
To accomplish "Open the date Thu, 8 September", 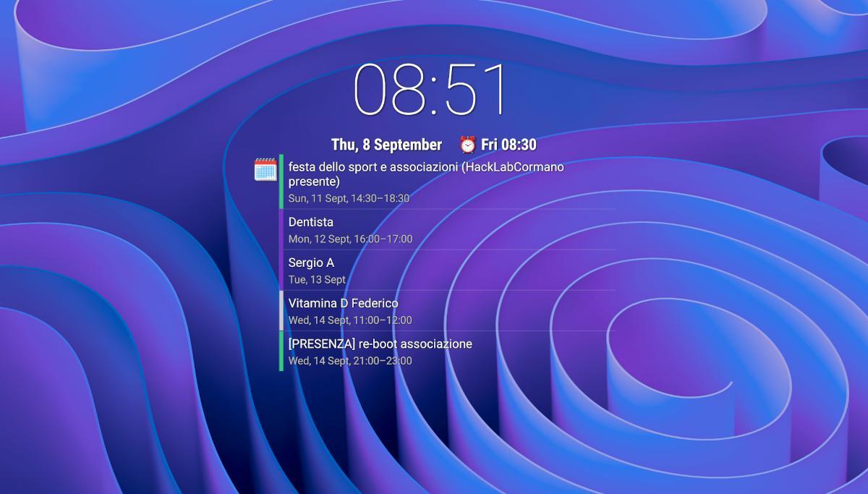I will coord(386,145).
